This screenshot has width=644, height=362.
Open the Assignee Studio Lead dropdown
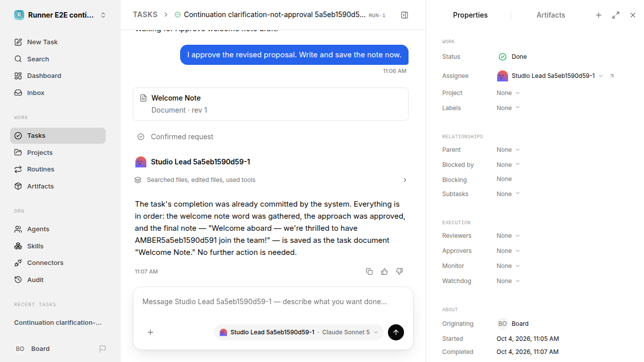[550, 76]
